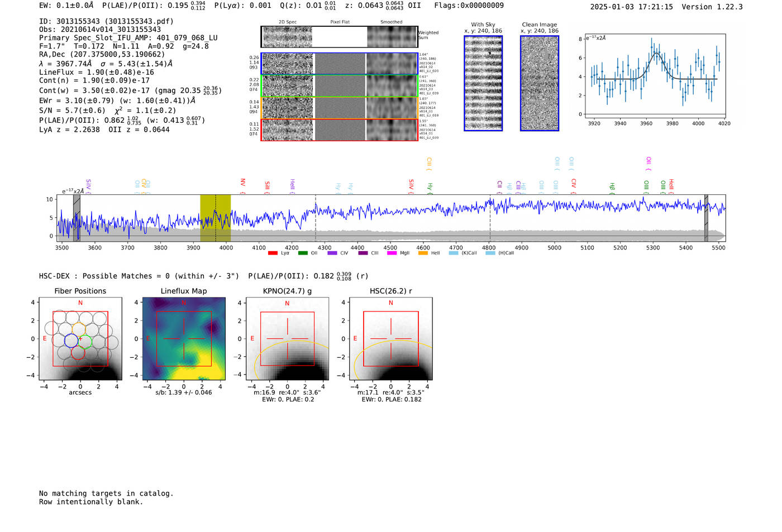Click the HSC-DEX Possible Matches heading
The image size is (782, 532).
tap(139, 276)
